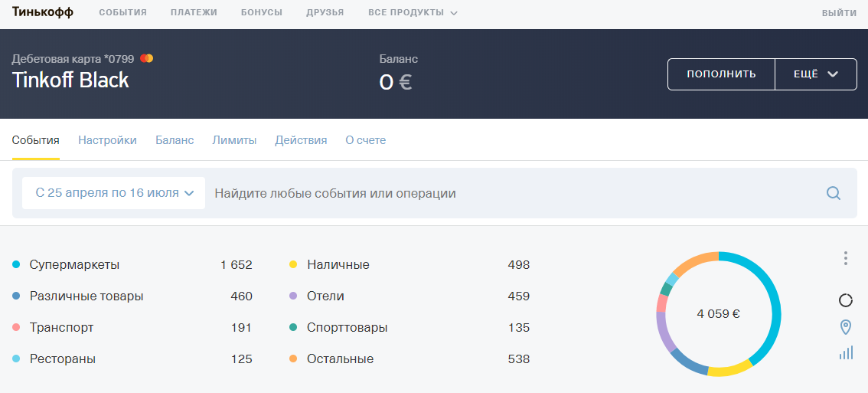Screen dimensions: 868x393
Task: Select the donut chart view icon
Action: pyautogui.click(x=845, y=300)
